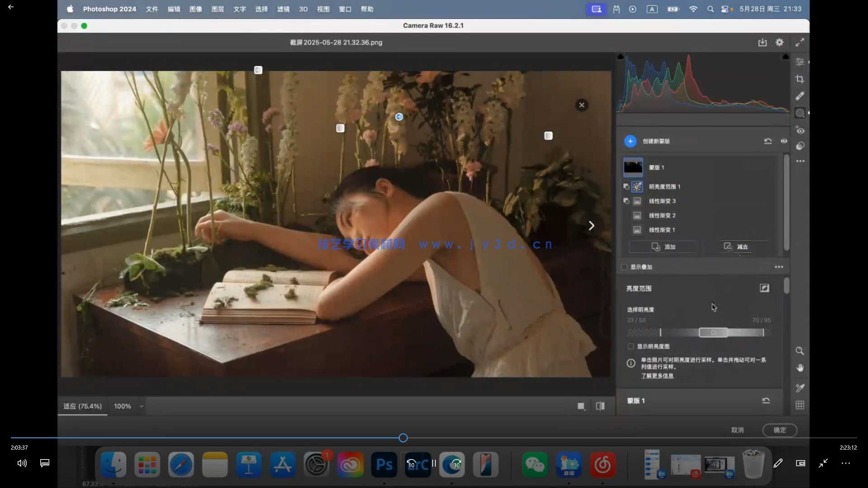Enable the 显示叠加 overlay checkbox

pos(624,267)
